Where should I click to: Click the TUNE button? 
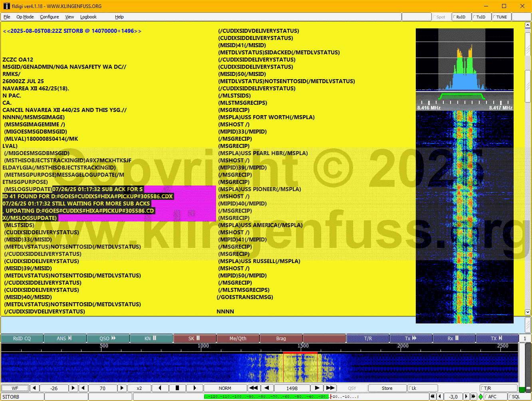(501, 17)
